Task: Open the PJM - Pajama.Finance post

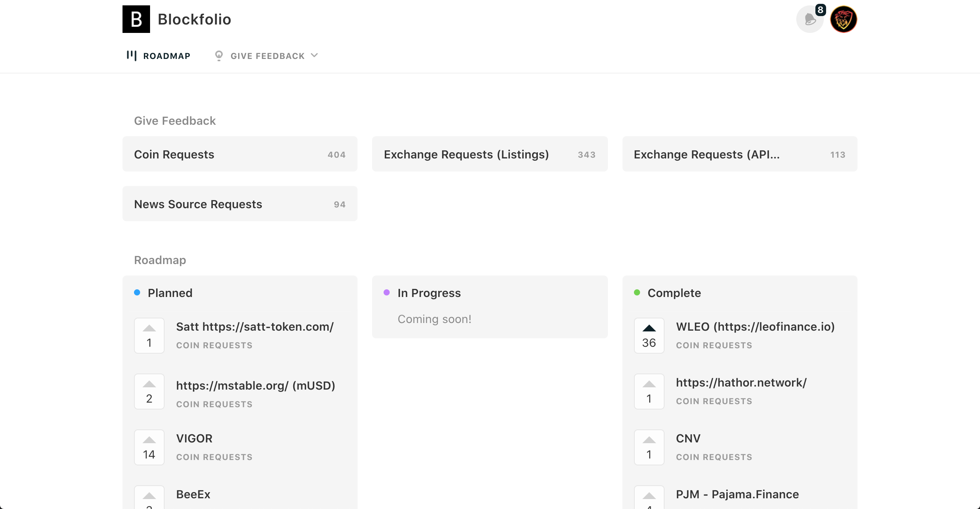Action: point(738,494)
